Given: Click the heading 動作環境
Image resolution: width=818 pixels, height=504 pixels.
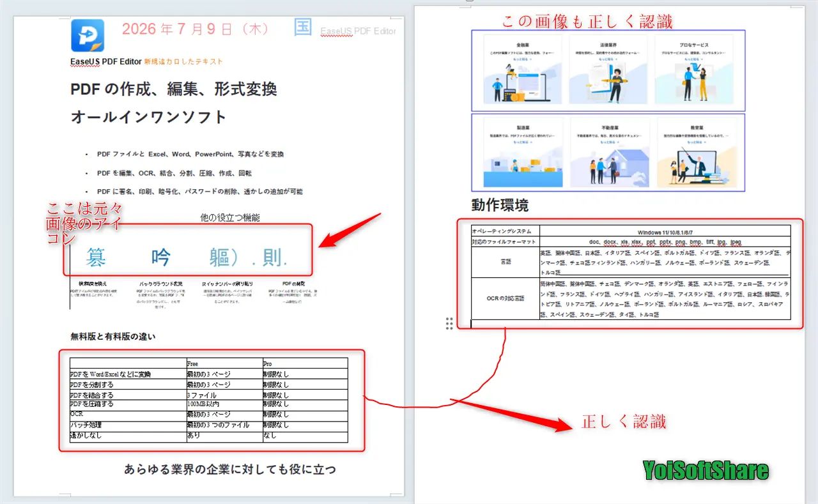Looking at the screenshot, I should click(x=500, y=206).
